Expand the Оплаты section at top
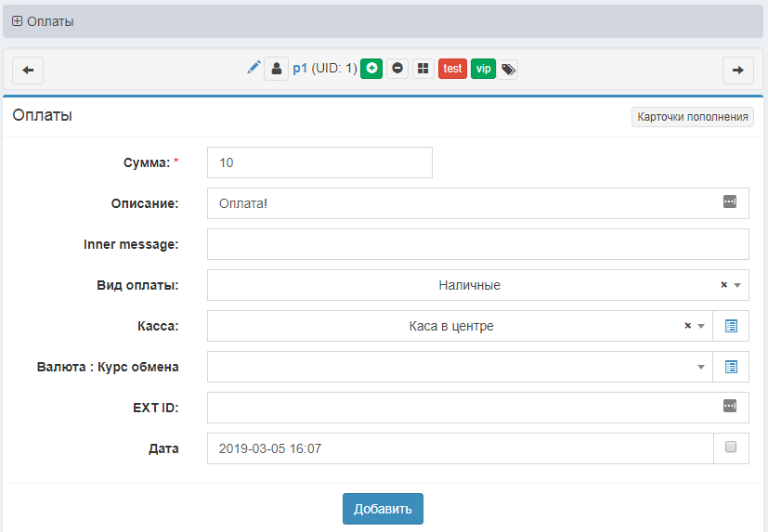This screenshot has height=532, width=768. (17, 21)
